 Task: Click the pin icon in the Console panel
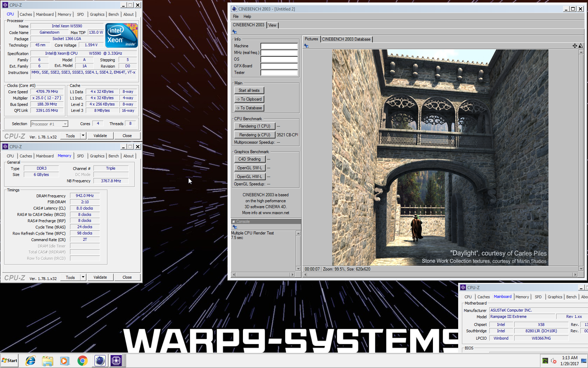(235, 227)
